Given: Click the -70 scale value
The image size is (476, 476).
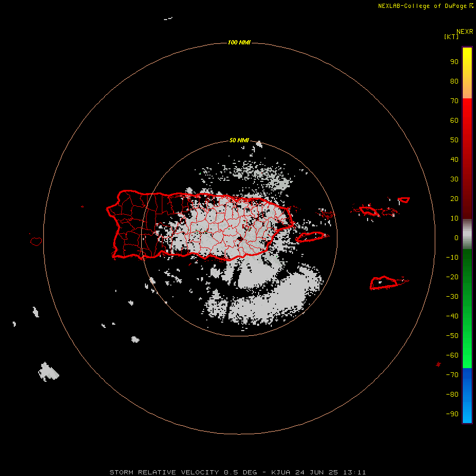Looking at the screenshot, I should 452,375.
